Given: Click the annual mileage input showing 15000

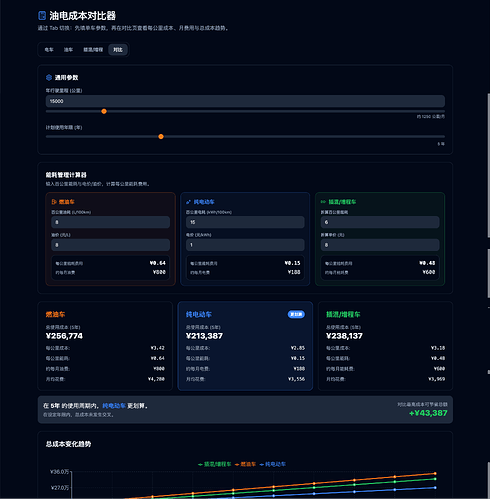Looking at the screenshot, I should 245,101.
